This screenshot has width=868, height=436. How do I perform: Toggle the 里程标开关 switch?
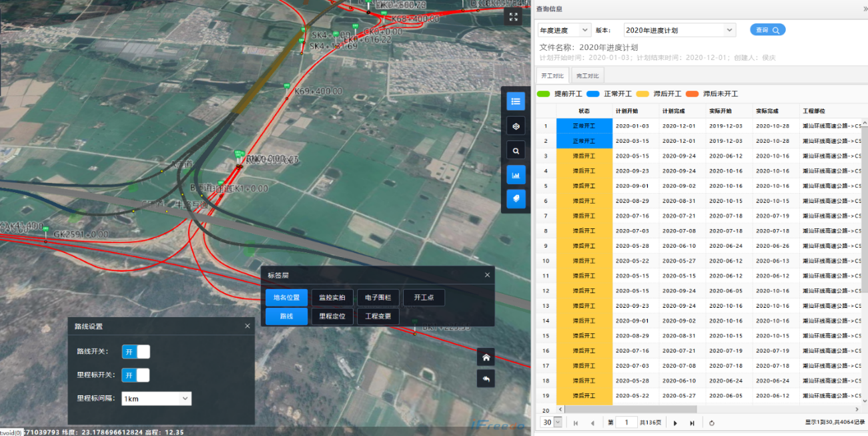136,375
